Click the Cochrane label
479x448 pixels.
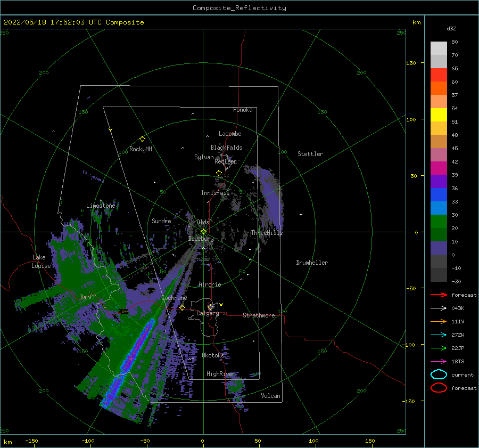tap(174, 298)
